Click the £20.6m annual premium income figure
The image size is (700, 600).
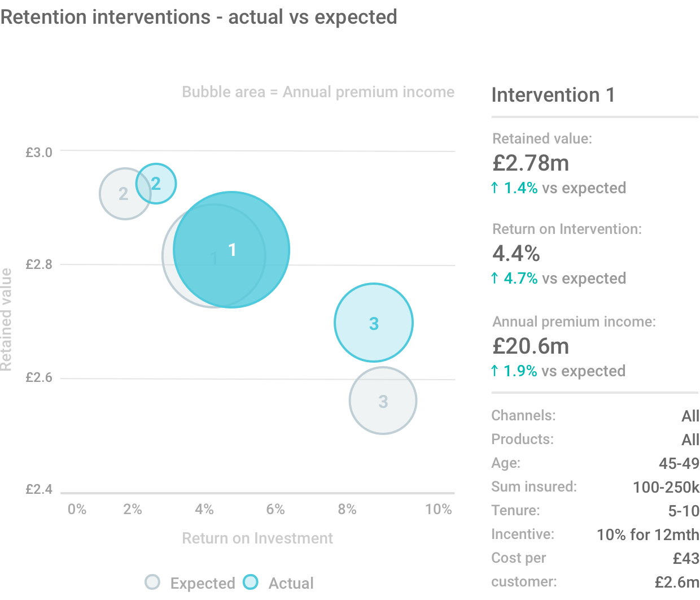click(x=531, y=346)
